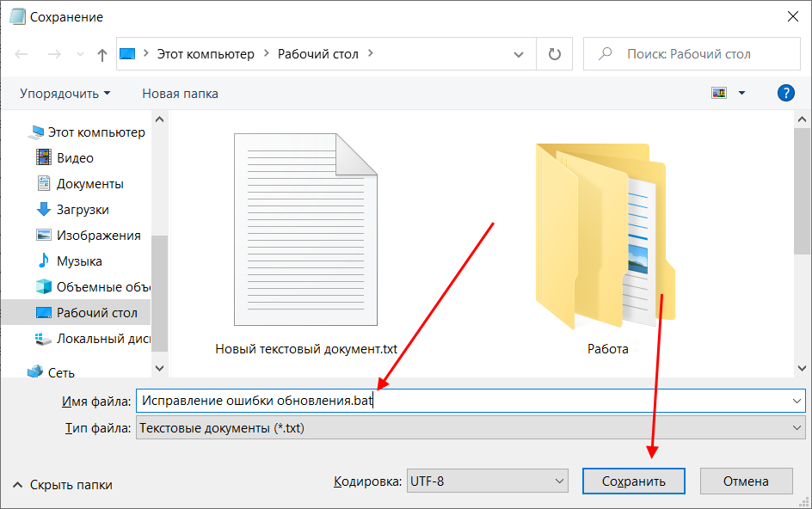Image resolution: width=812 pixels, height=509 pixels.
Task: Select Загрузки in navigation pane
Action: point(82,209)
